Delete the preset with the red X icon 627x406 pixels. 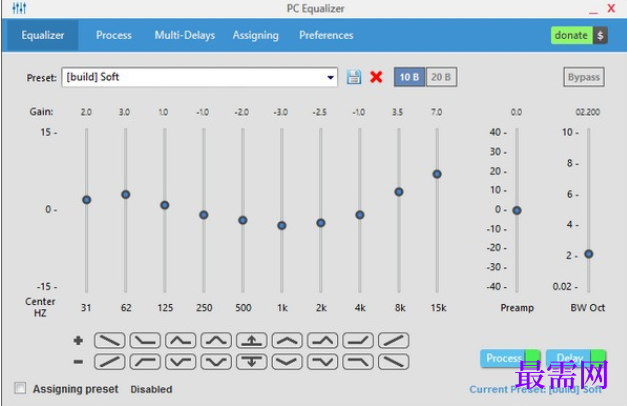tap(376, 77)
